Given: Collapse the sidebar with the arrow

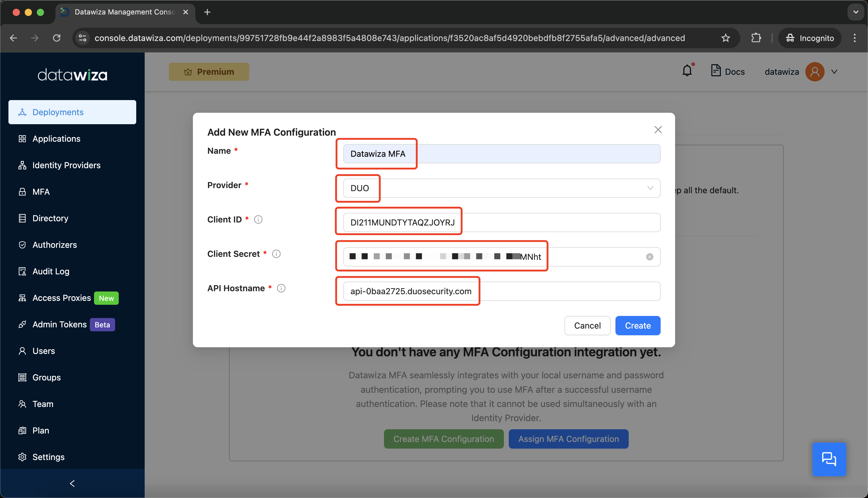Looking at the screenshot, I should (x=72, y=483).
